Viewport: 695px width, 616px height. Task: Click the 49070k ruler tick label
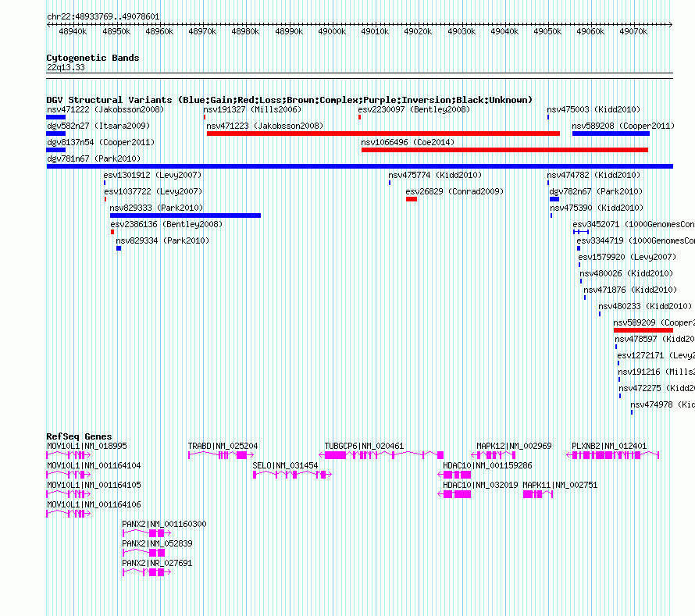tap(633, 31)
